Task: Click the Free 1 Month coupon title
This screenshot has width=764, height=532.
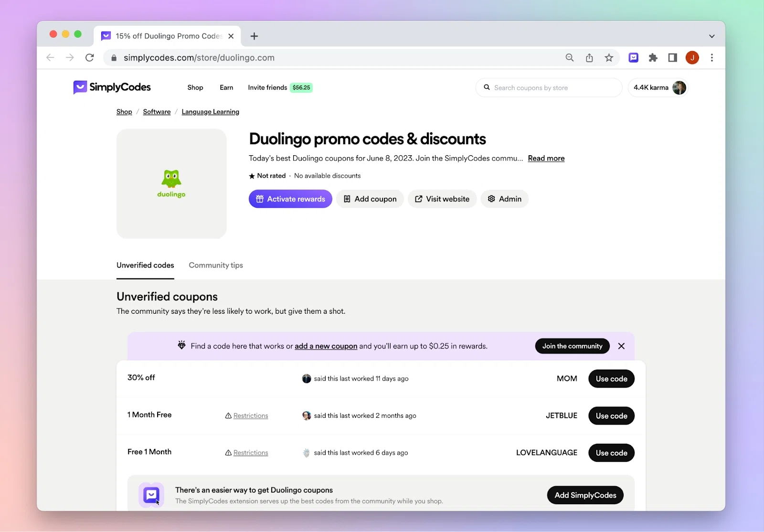Action: pyautogui.click(x=149, y=452)
